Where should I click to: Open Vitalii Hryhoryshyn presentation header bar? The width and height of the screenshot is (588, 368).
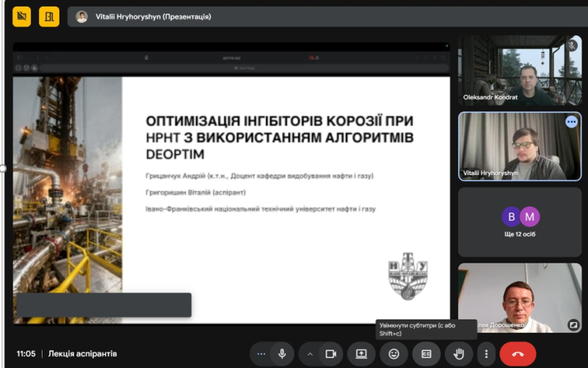(327, 16)
